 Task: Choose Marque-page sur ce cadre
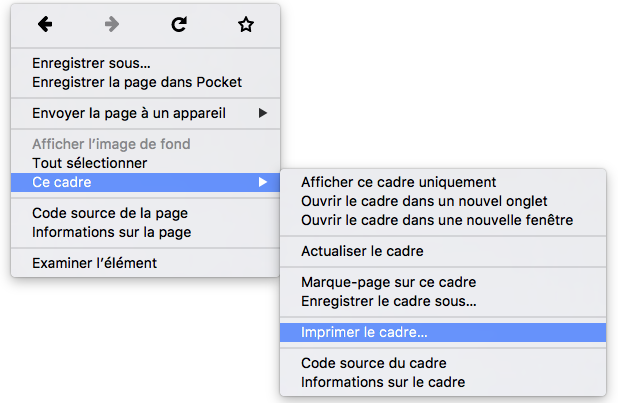389,282
